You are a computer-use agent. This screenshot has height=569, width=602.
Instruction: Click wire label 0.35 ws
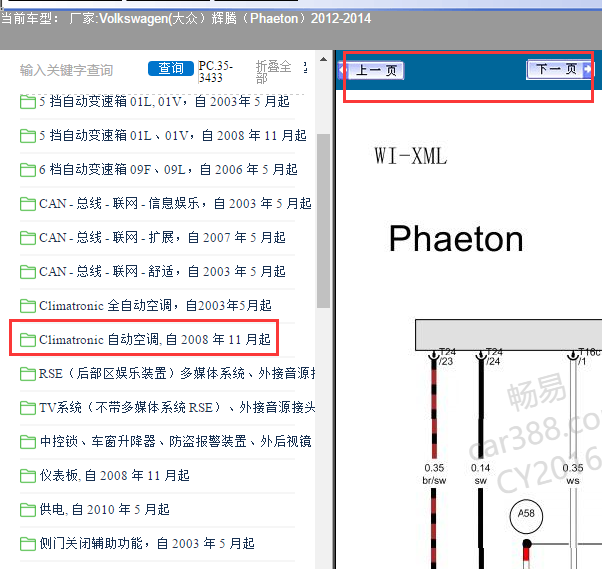(573, 474)
